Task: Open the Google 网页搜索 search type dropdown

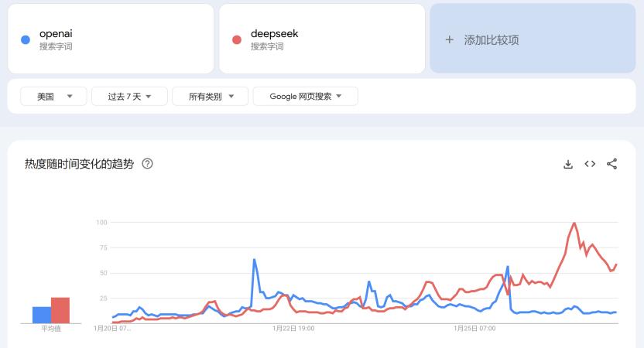Action: pyautogui.click(x=305, y=97)
